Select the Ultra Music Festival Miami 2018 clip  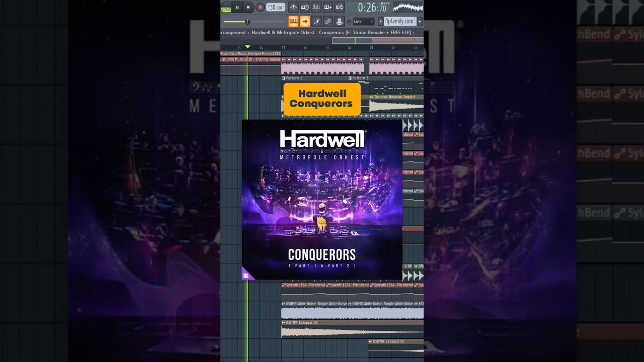pos(251,53)
